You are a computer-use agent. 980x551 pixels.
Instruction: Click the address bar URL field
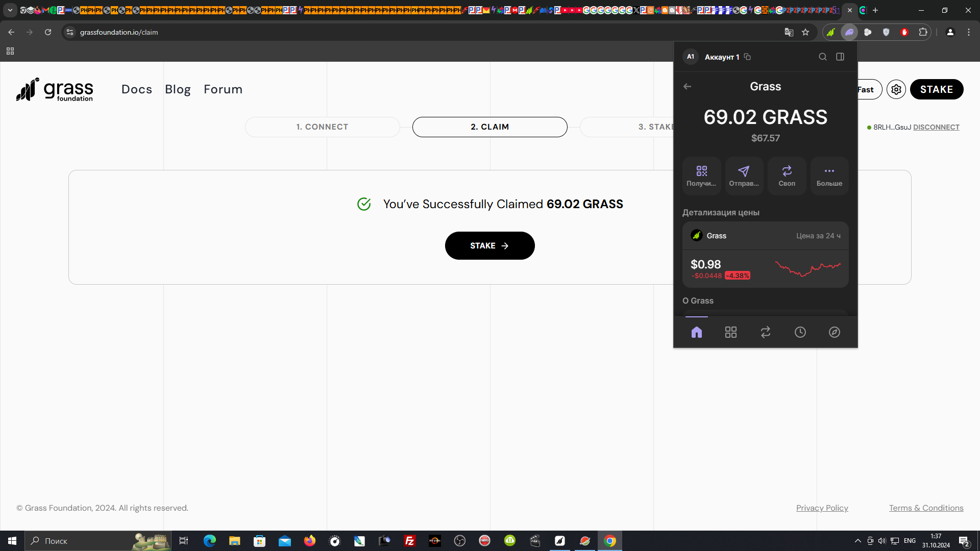tap(429, 32)
